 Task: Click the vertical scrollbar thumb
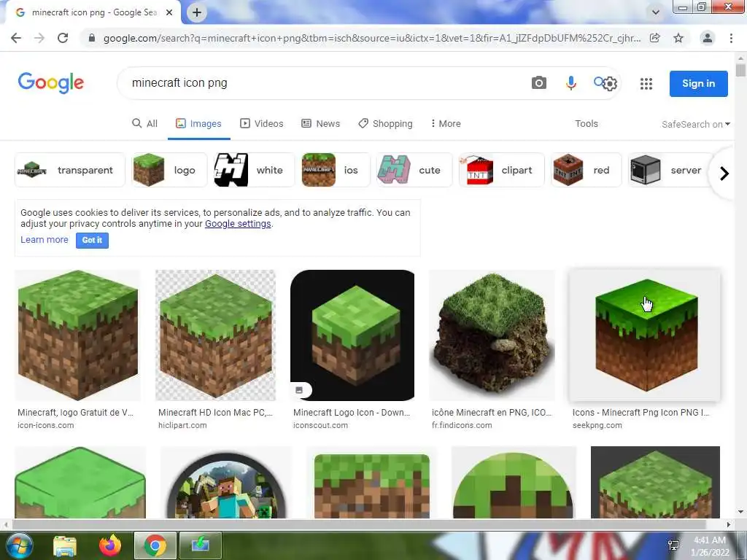coord(740,71)
